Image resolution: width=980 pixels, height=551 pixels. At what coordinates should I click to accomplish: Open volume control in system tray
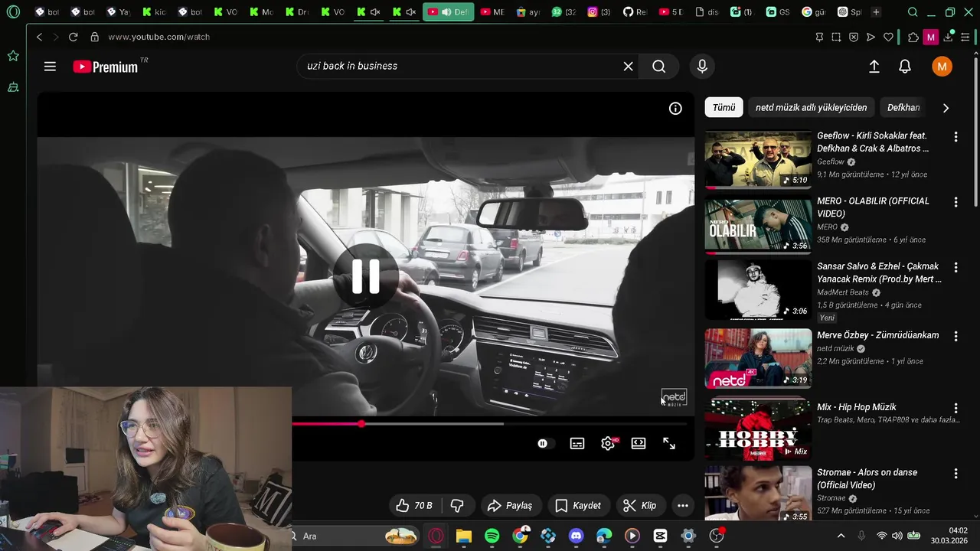pos(897,536)
